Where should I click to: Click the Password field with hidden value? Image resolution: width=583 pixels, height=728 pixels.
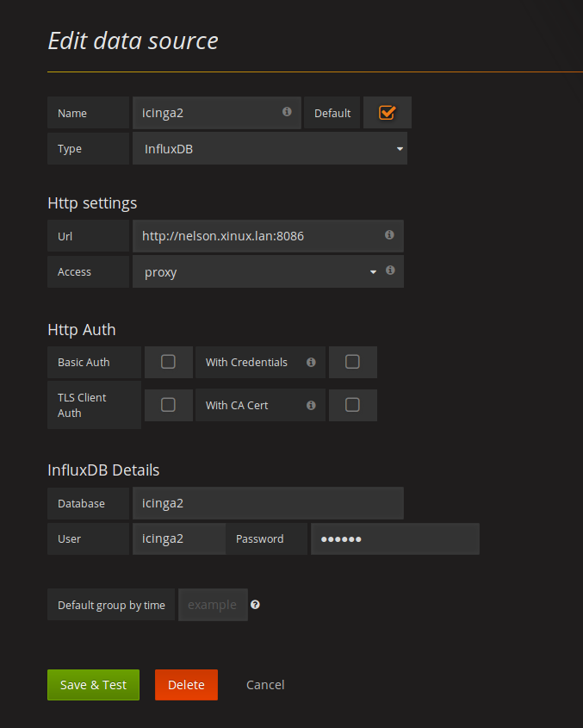(x=394, y=538)
